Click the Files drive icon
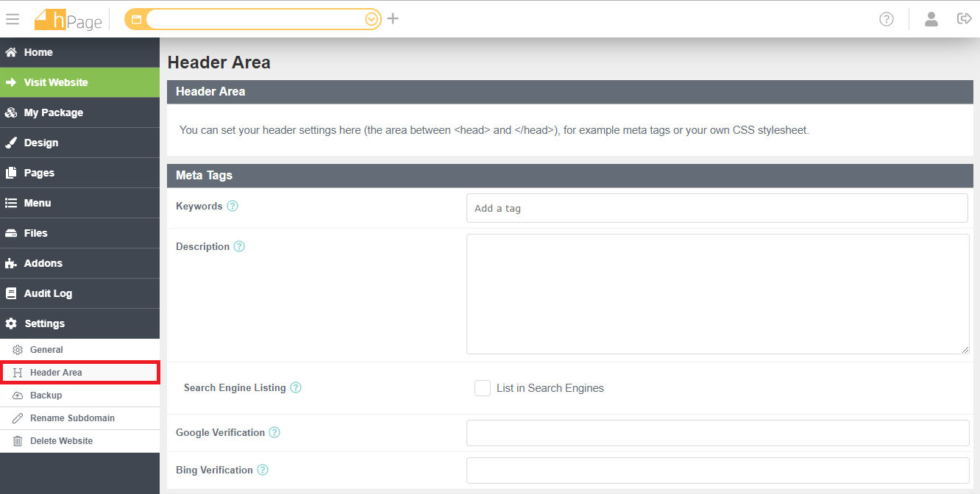980x494 pixels. [11, 233]
